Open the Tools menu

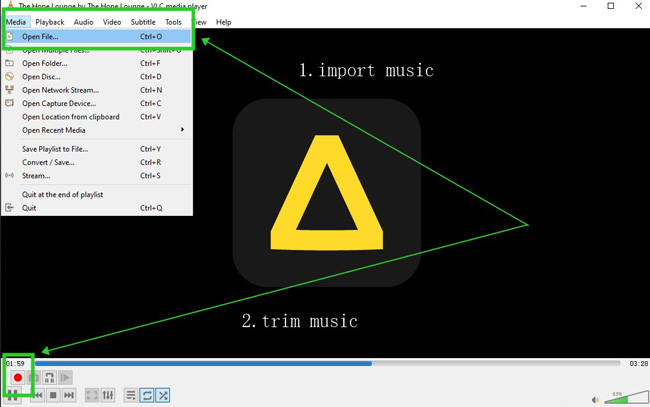pyautogui.click(x=173, y=22)
